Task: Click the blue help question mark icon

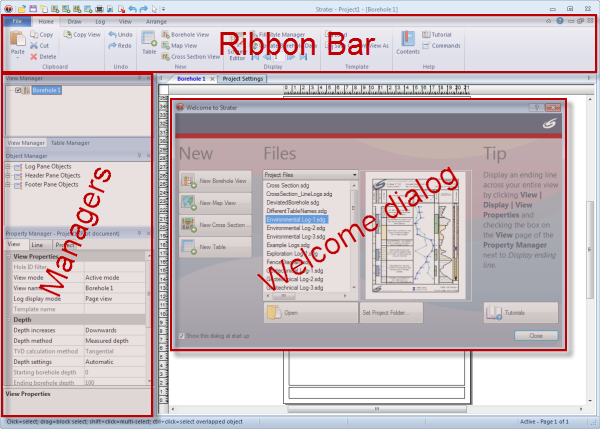Action: pyautogui.click(x=560, y=21)
